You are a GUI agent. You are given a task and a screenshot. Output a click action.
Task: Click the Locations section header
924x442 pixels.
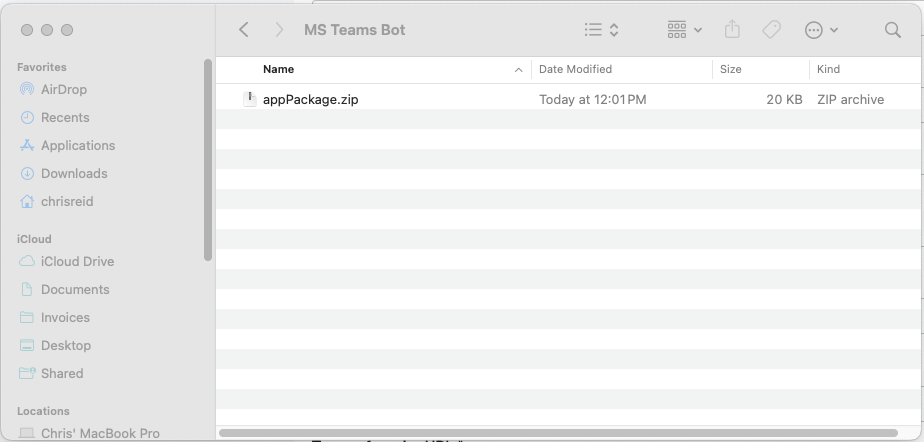(43, 411)
